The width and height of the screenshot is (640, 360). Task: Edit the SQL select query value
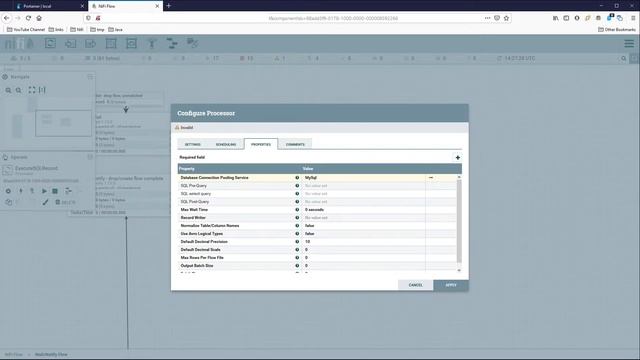coord(363,193)
